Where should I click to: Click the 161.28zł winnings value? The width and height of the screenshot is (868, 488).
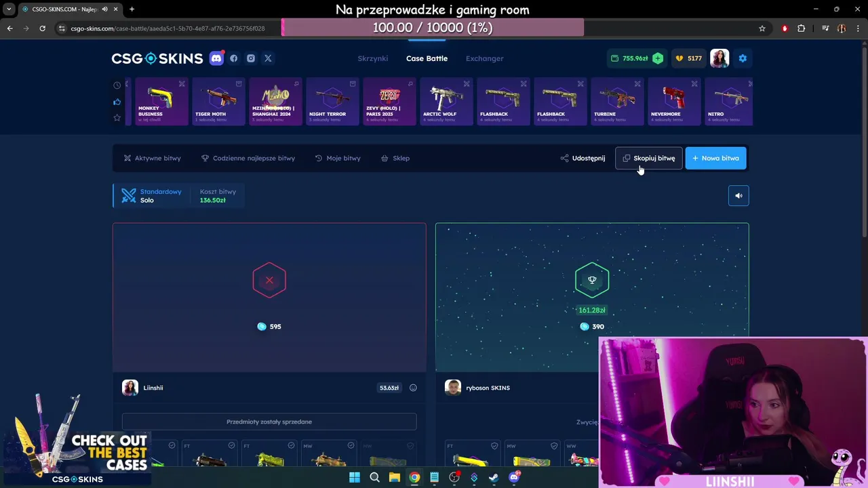(x=592, y=310)
